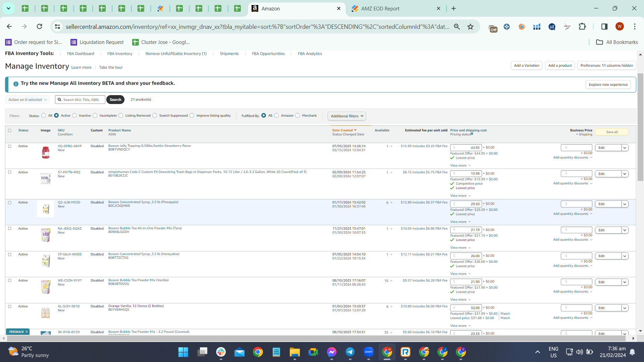Open Telegram from the taskbar
The image size is (644, 362).
350,352
